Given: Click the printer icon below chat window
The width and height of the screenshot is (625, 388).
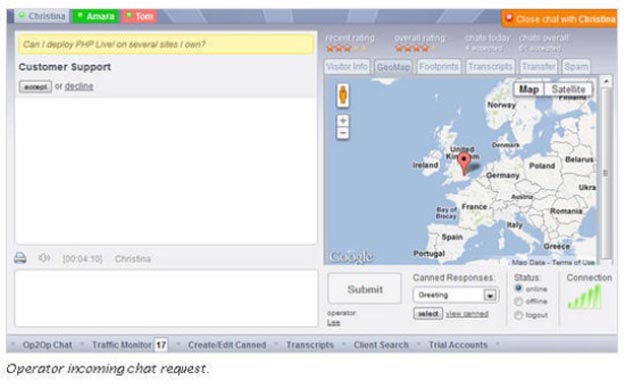Looking at the screenshot, I should (20, 258).
